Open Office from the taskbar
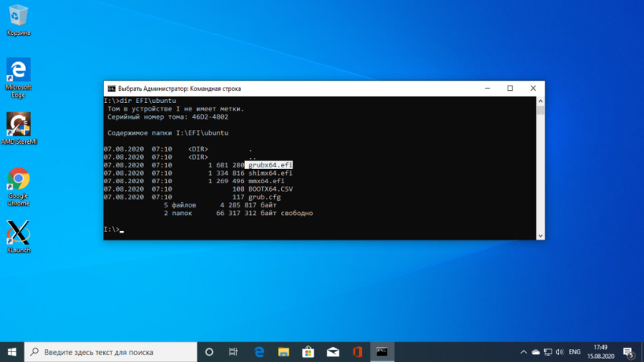The width and height of the screenshot is (644, 362). pos(357,352)
